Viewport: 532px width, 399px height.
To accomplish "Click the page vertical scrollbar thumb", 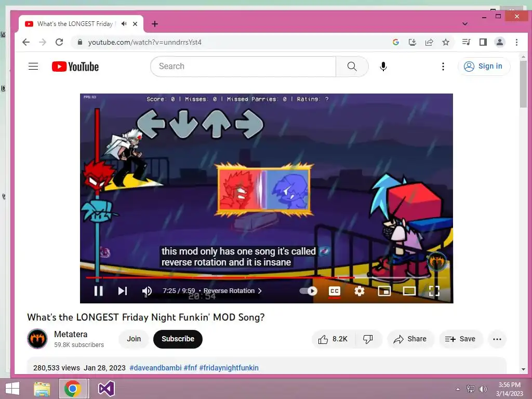I will click(x=523, y=84).
